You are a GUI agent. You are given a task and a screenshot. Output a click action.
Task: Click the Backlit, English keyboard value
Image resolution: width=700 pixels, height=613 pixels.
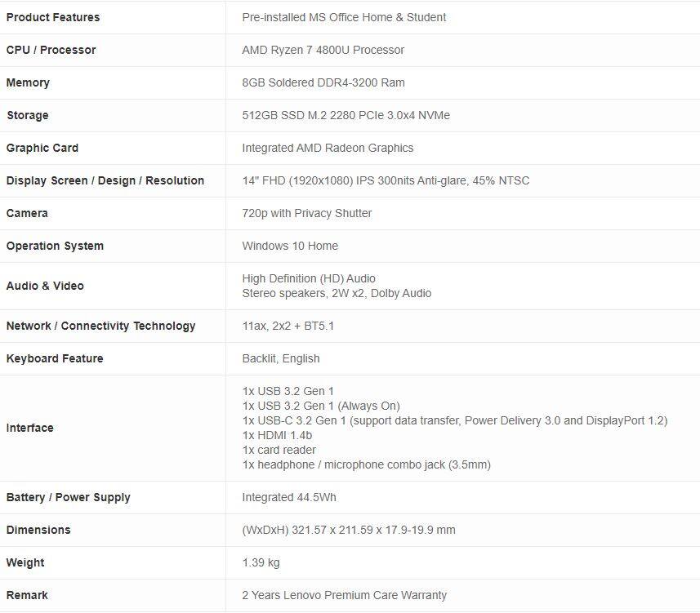click(x=281, y=358)
